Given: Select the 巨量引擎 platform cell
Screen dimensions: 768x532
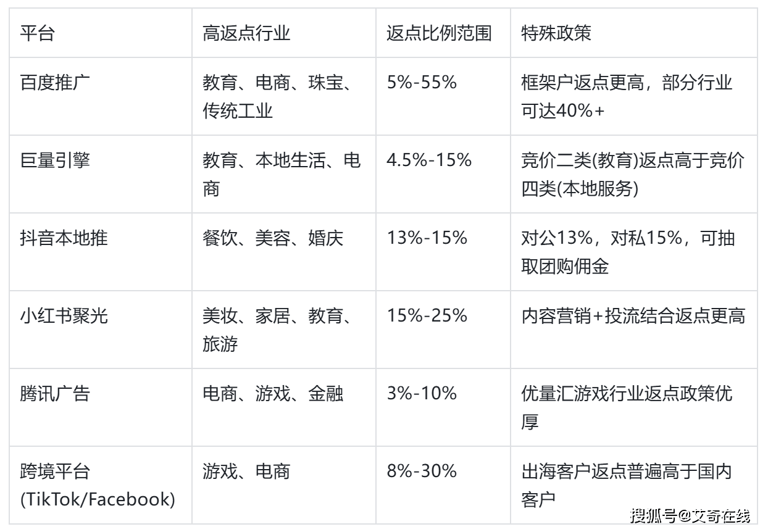Looking at the screenshot, I should [x=54, y=160].
